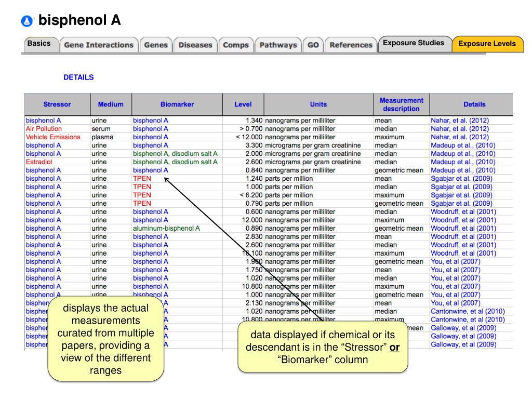Click bisphenol A stressor in the 1.340 row
The height and width of the screenshot is (399, 532).
(44, 121)
